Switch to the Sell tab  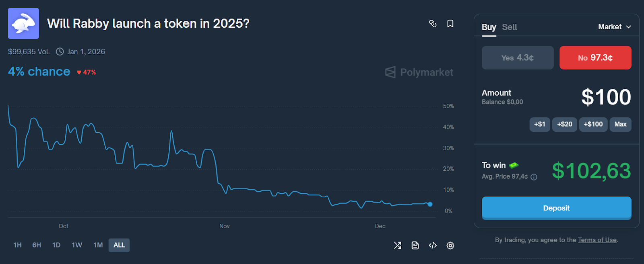pyautogui.click(x=509, y=27)
